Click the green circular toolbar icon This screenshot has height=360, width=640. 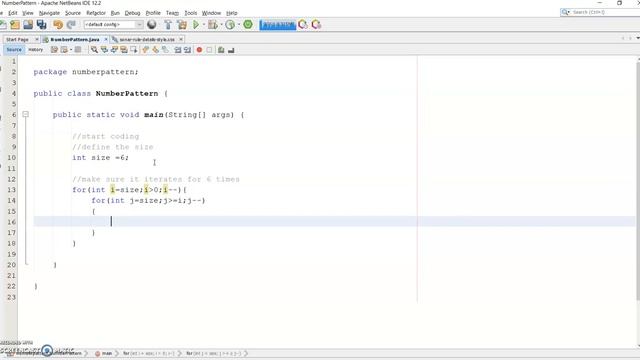[248, 24]
